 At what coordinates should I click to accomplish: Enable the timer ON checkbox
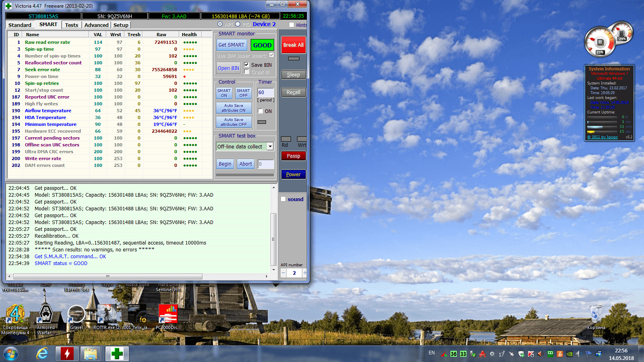point(260,111)
